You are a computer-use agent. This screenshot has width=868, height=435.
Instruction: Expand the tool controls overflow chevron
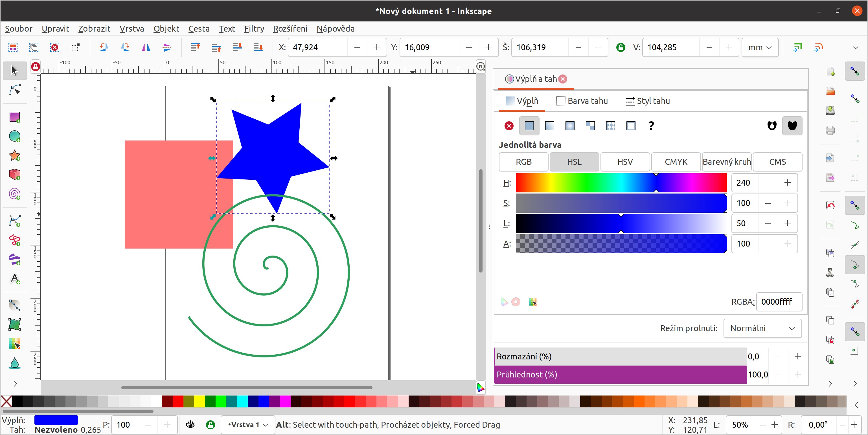[855, 47]
